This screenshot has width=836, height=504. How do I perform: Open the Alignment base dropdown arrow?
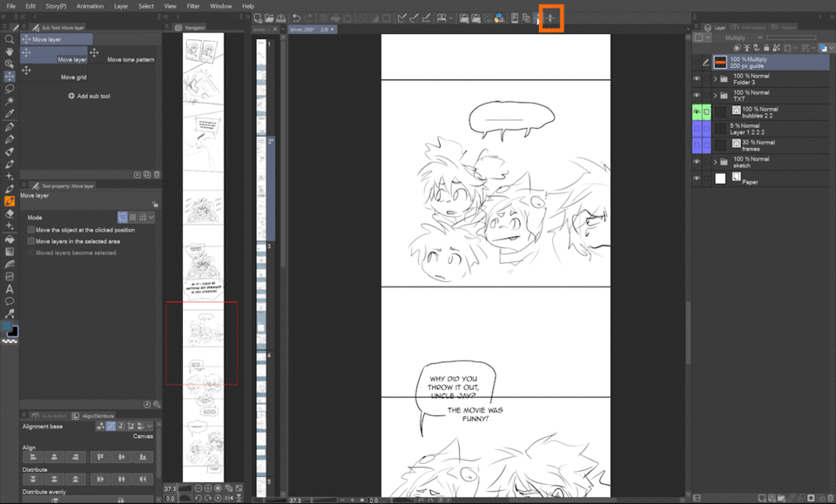[150, 426]
